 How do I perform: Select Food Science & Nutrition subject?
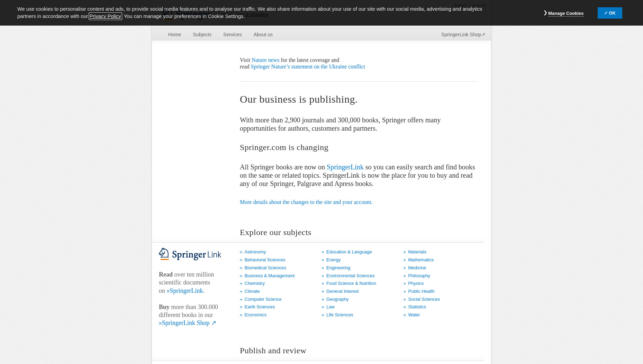pos(351,283)
